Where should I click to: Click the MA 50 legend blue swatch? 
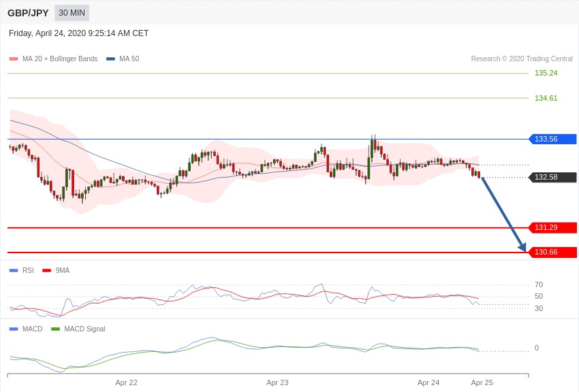point(110,59)
